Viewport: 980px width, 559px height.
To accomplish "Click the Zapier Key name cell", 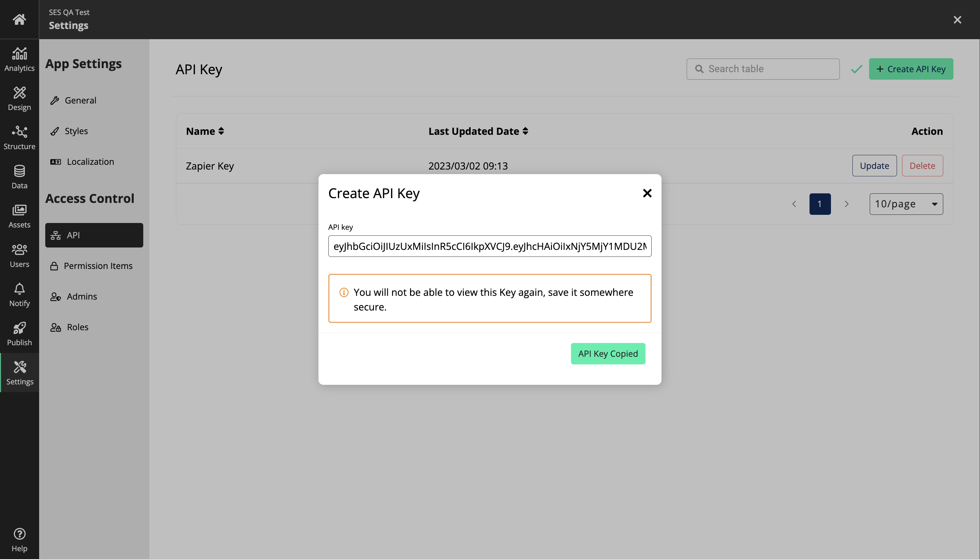I will [210, 166].
